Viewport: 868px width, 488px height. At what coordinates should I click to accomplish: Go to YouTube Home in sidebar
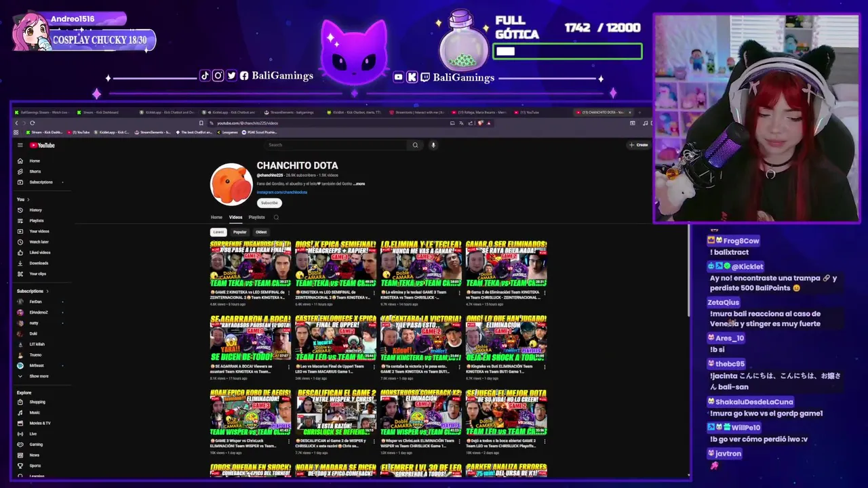pos(35,161)
